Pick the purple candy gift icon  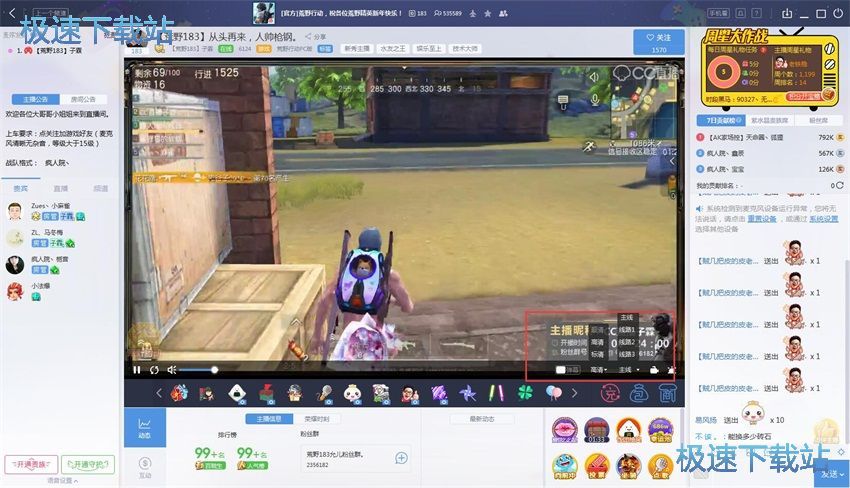(x=439, y=393)
